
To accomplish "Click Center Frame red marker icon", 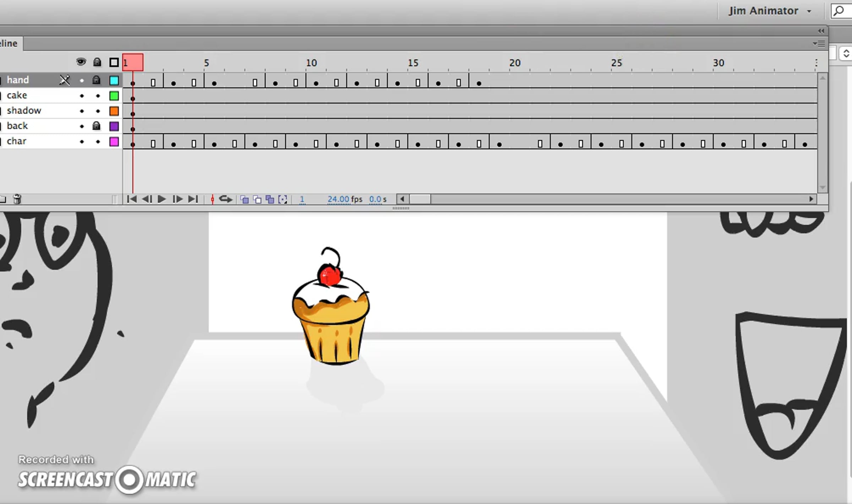I will [x=212, y=199].
